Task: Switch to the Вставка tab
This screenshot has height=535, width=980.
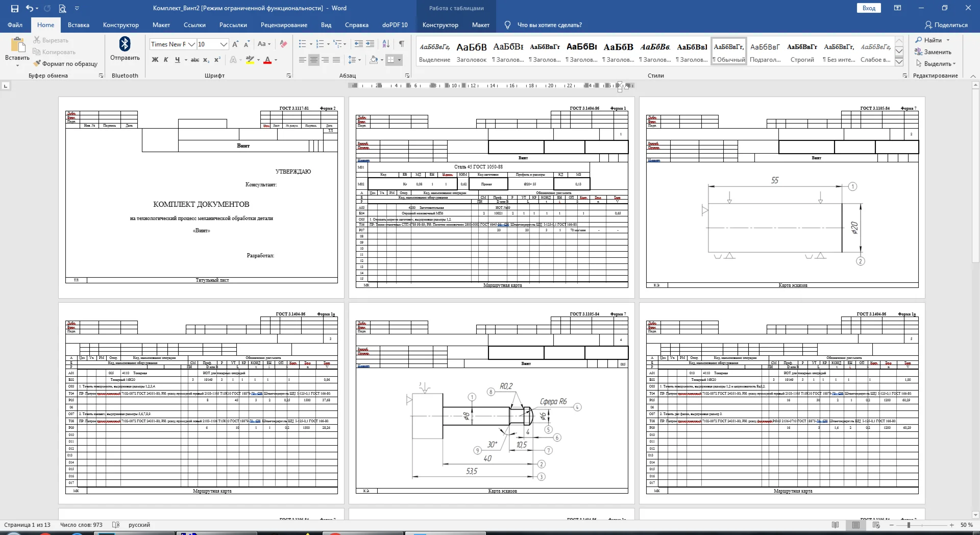Action: coord(79,25)
